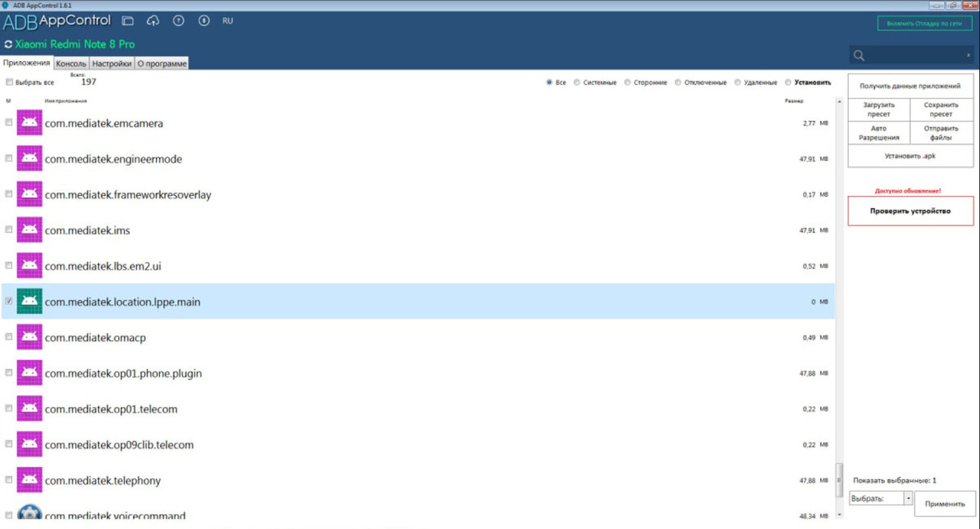
Task: Check the box for com.mediatek.op01.telecom
Action: tap(8, 408)
